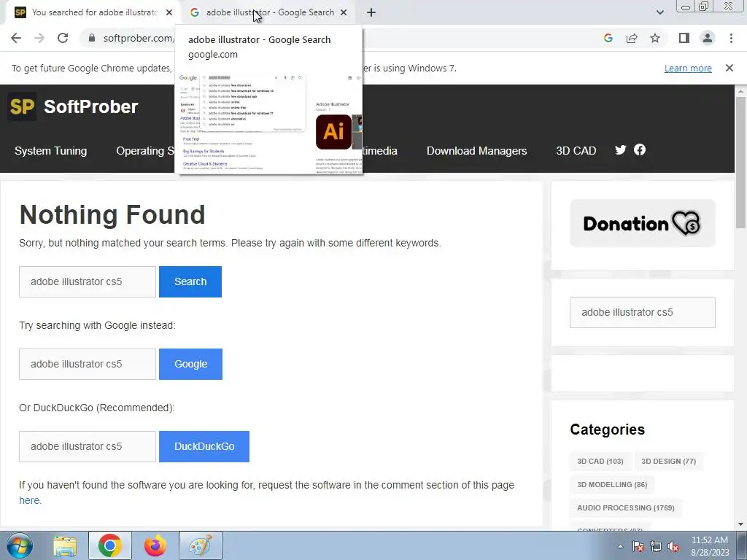Open SoftProber Twitter page
Viewport: 747px width, 560px height.
point(620,150)
